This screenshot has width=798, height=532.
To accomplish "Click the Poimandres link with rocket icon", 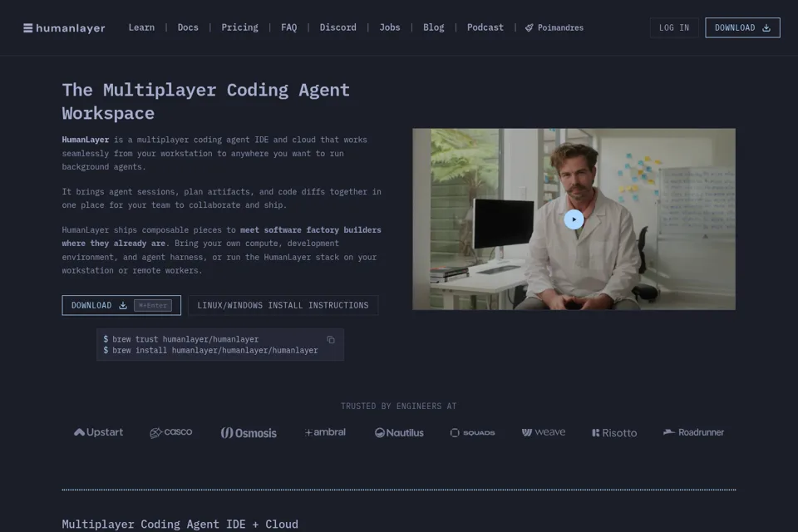I will [x=554, y=27].
